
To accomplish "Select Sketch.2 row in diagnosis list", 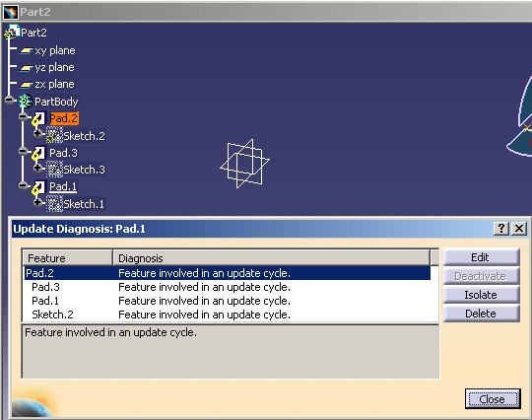I will coord(228,315).
